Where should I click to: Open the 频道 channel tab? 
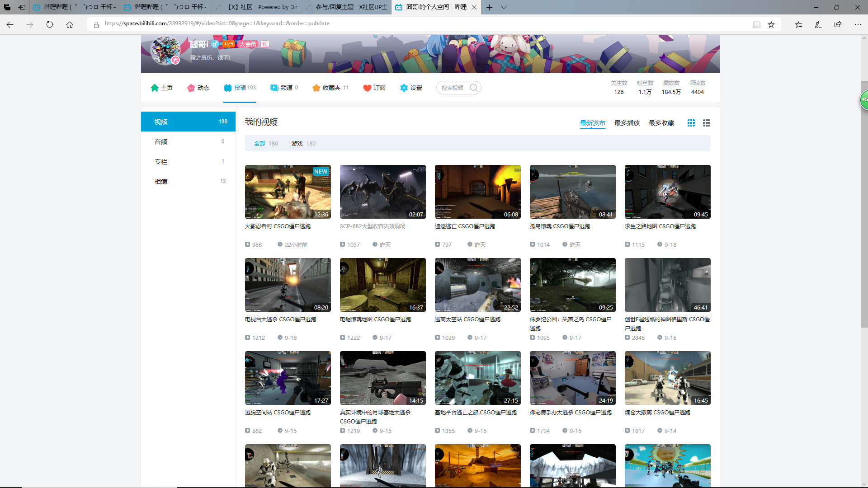pyautogui.click(x=284, y=88)
